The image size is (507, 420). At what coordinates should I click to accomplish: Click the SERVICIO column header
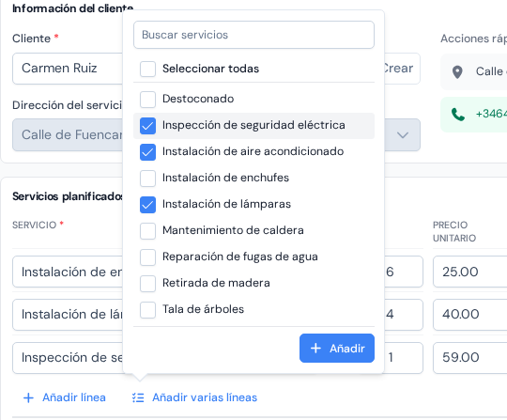pyautogui.click(x=35, y=225)
